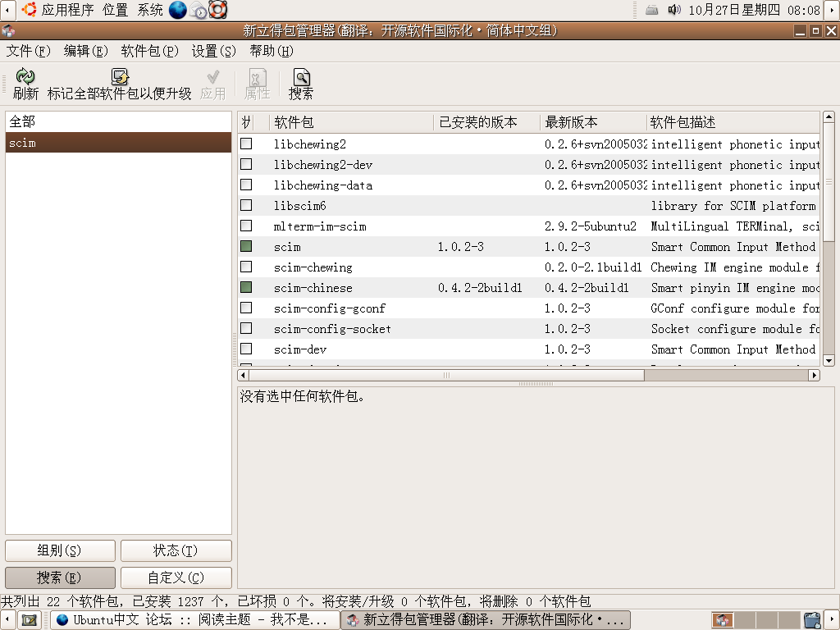Launch the Firefox globe icon in the top panel
Screen dimensions: 840x630
pyautogui.click(x=178, y=10)
